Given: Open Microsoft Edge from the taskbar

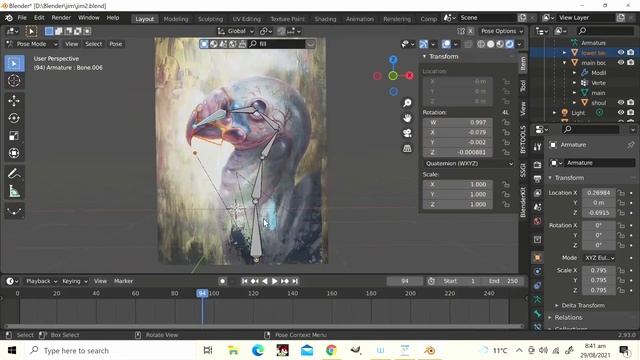Looking at the screenshot, I should [258, 350].
